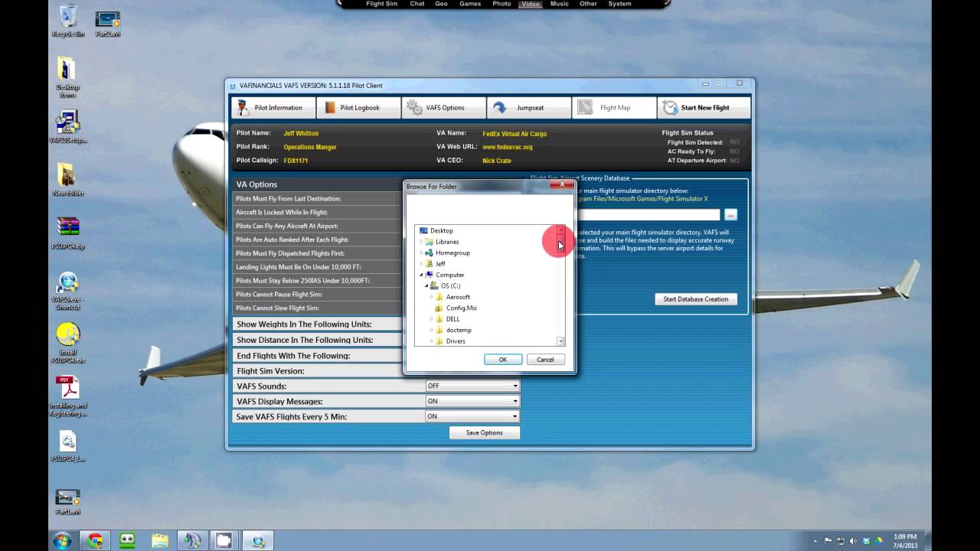Select the VAFS5Setup installer desktop icon

click(67, 127)
